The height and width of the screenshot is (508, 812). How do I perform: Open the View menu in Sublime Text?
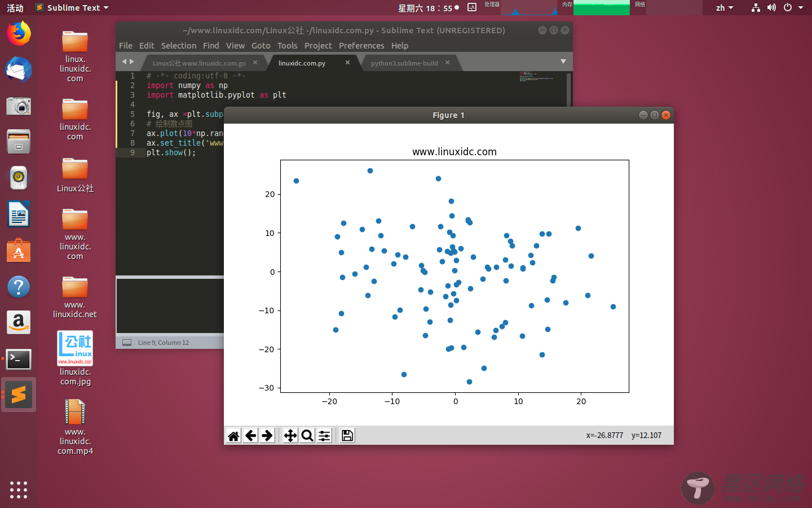pyautogui.click(x=235, y=46)
